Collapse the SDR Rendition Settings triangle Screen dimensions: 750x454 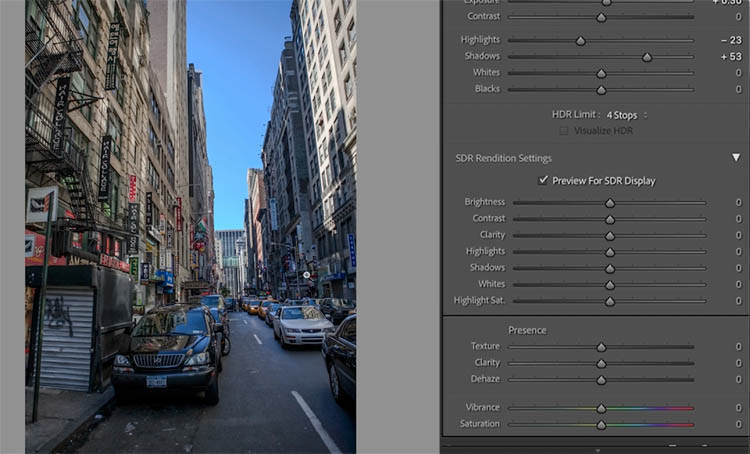[736, 158]
